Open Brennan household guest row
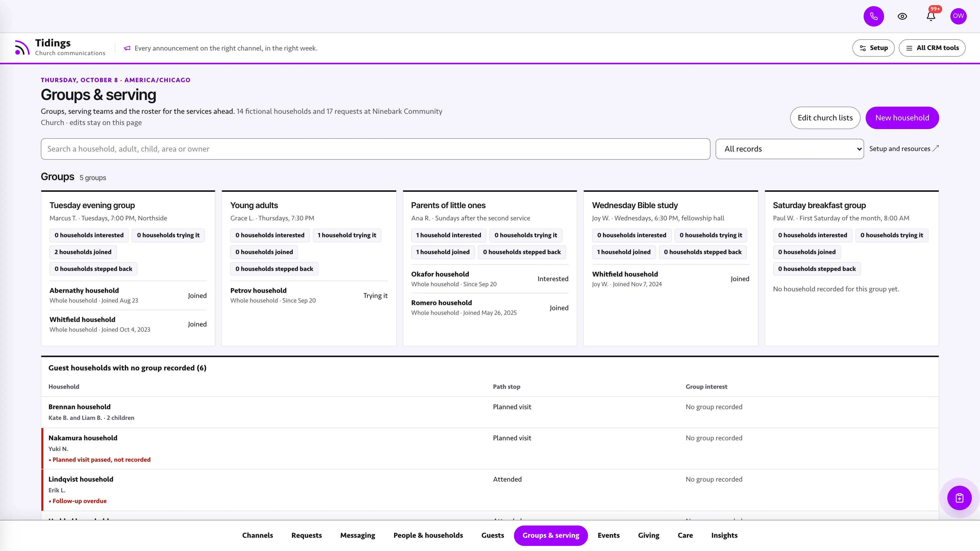980x551 pixels. 490,412
